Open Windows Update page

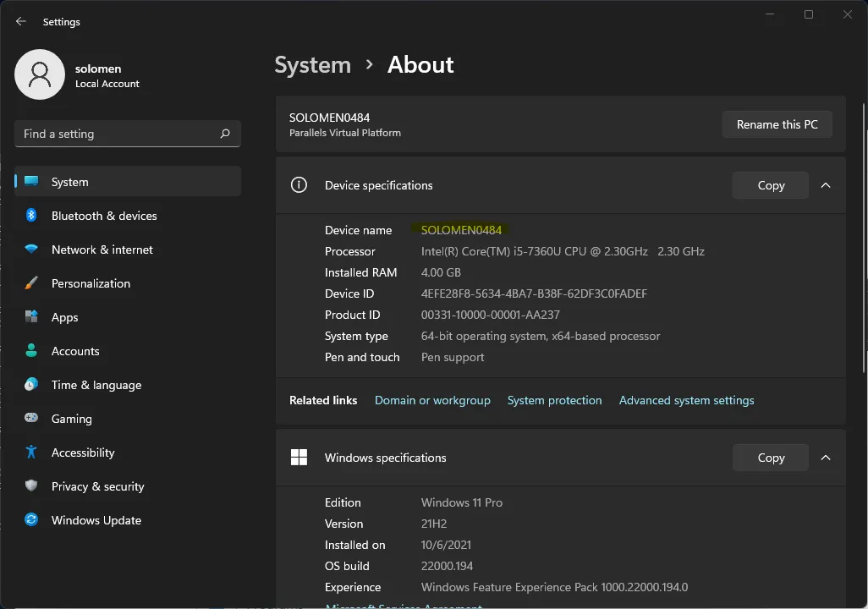click(128, 519)
